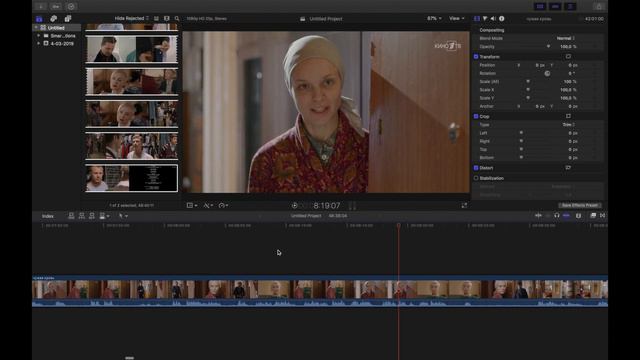Toggle the Browser panel visibility button
Image resolution: width=640 pixels, height=360 pixels.
(x=540, y=7)
